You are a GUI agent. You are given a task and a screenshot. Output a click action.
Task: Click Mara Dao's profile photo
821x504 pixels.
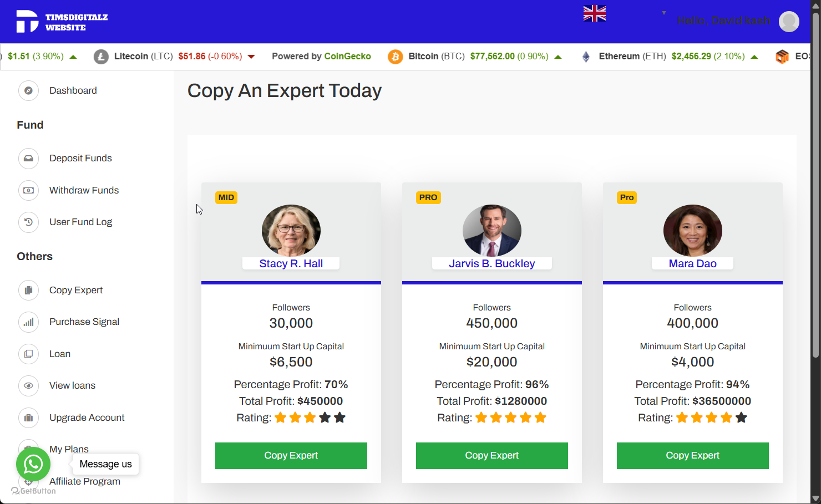tap(693, 231)
